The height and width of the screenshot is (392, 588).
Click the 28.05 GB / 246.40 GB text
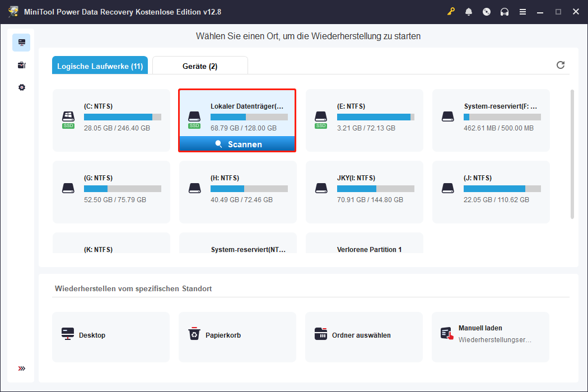117,128
